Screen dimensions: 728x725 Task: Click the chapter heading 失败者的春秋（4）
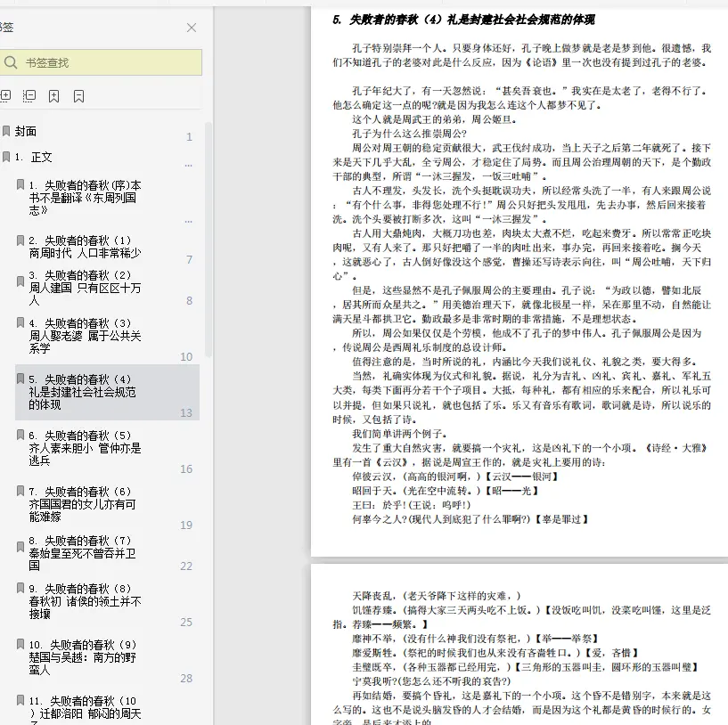pyautogui.click(x=464, y=20)
